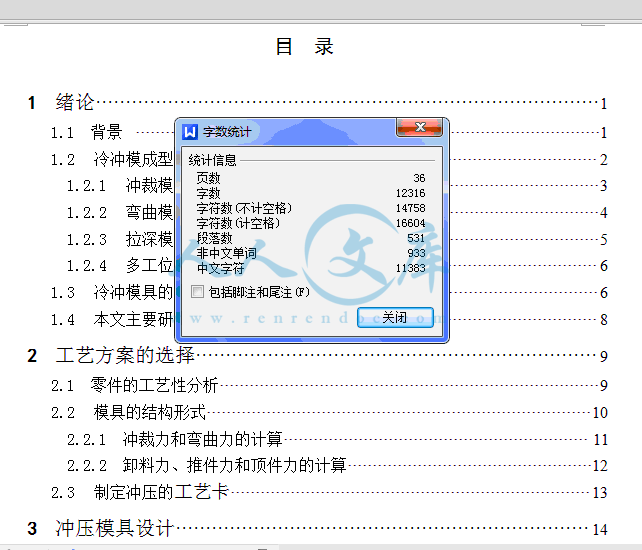
Task: Select the 页数 value 36
Action: pos(419,178)
